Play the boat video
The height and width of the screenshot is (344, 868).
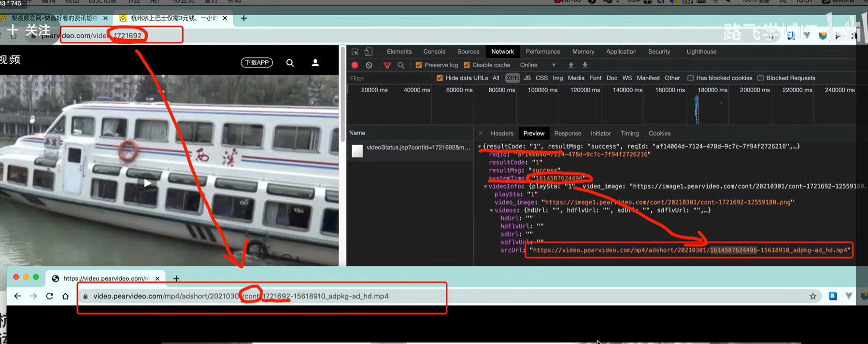[x=147, y=183]
